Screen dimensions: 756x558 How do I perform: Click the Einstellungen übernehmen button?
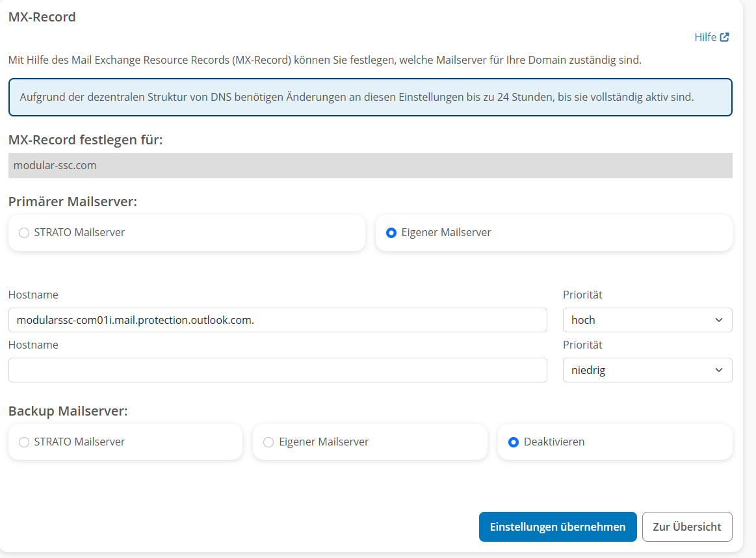tap(558, 527)
